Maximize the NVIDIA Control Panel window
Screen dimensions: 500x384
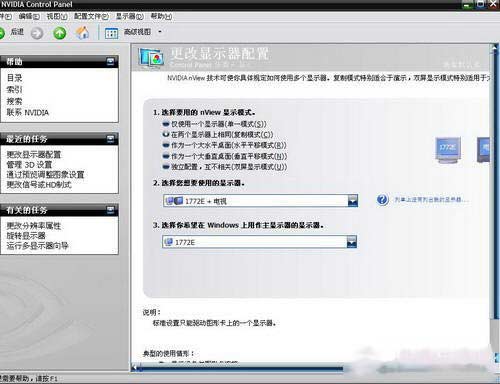pos(481,4)
